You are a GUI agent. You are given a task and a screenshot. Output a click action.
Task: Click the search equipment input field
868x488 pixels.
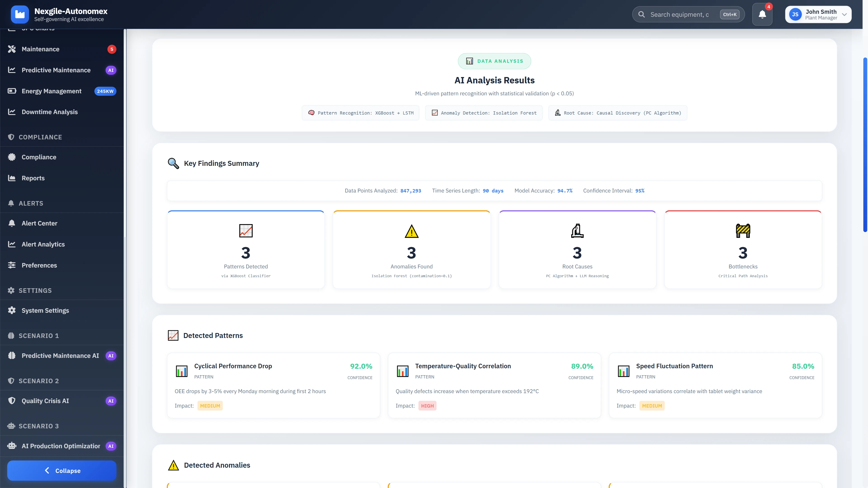pyautogui.click(x=679, y=14)
